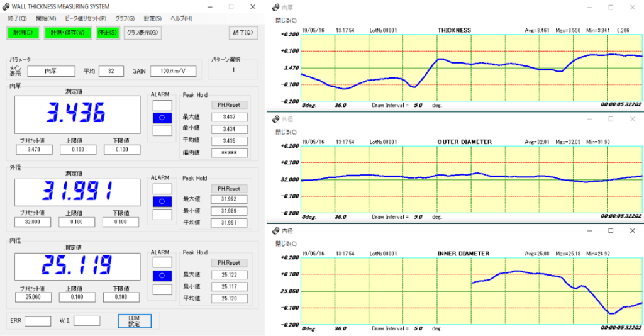Start measuring with the green 計測(D) button

click(x=23, y=33)
